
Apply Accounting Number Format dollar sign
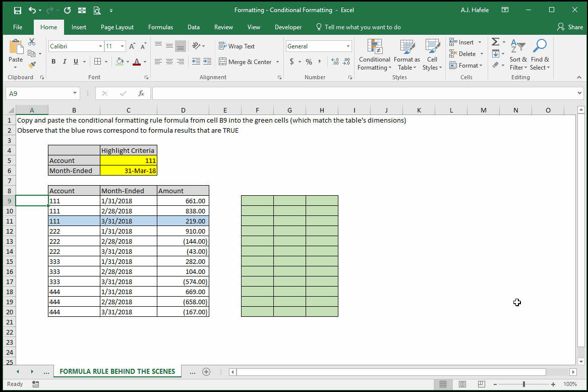(x=292, y=62)
